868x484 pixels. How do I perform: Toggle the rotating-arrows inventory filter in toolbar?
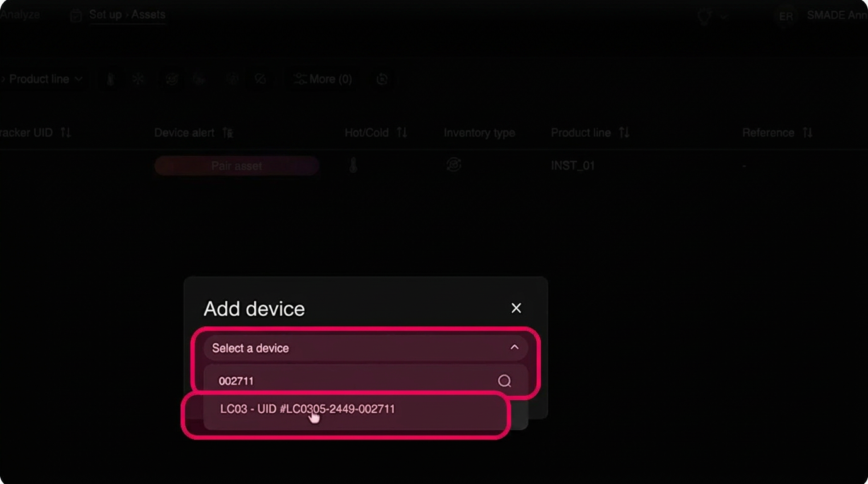pos(172,79)
